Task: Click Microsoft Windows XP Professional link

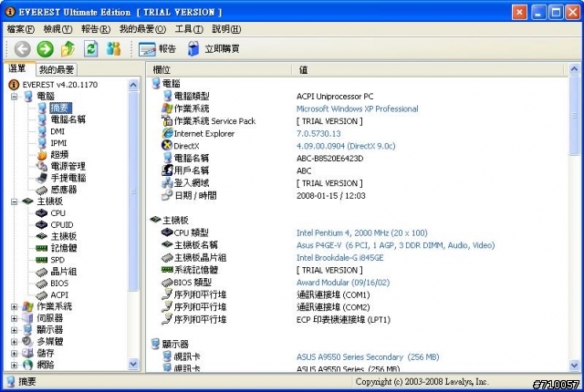Action: (357, 108)
